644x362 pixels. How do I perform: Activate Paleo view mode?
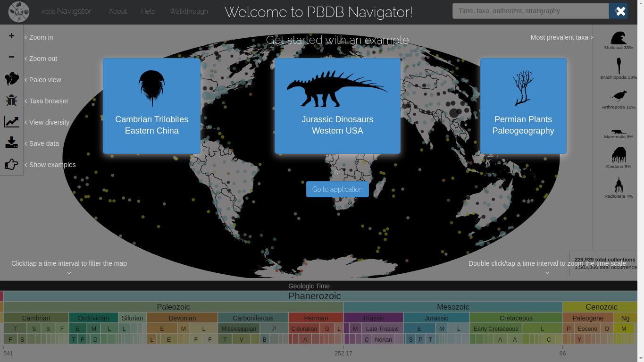coord(11,78)
